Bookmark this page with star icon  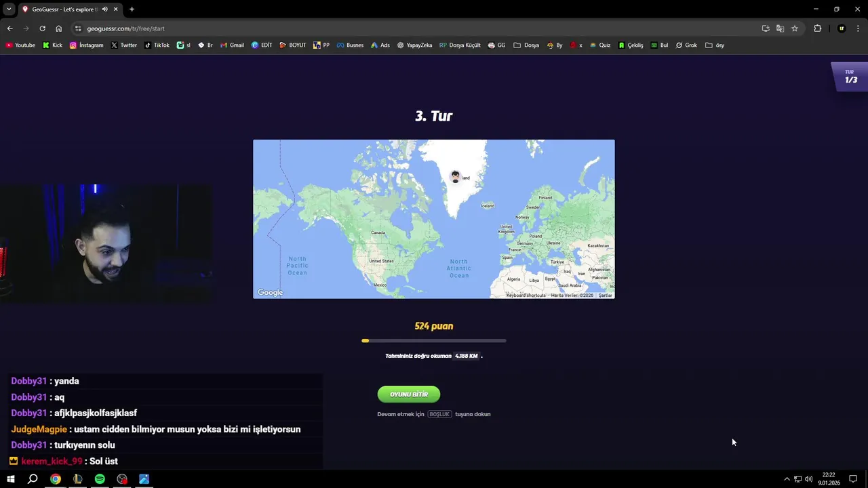click(795, 28)
